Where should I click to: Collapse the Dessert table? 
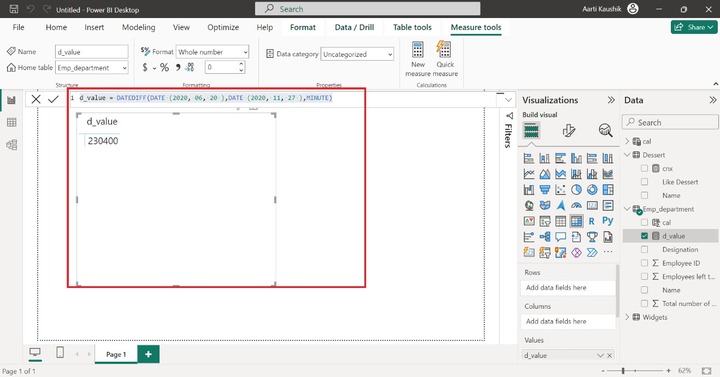[x=627, y=155]
